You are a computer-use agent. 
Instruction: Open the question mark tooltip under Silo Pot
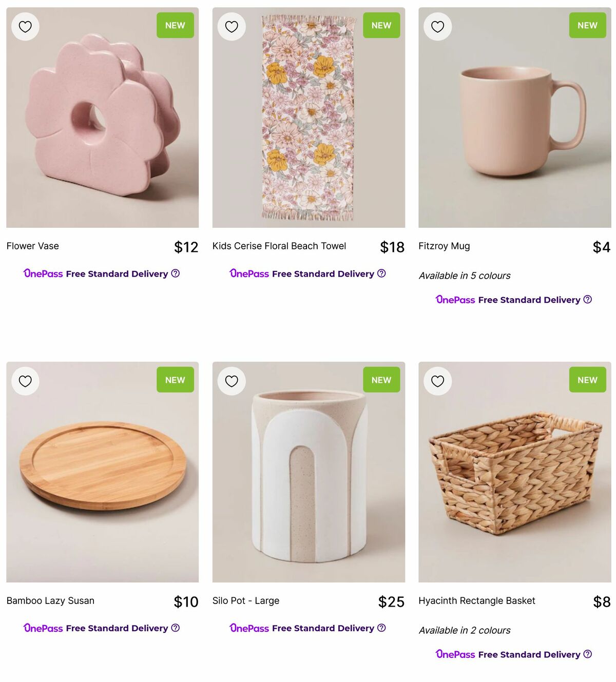click(381, 628)
